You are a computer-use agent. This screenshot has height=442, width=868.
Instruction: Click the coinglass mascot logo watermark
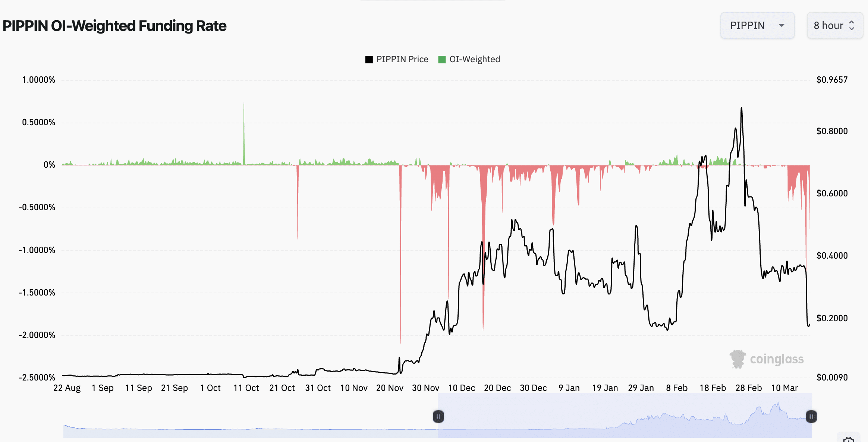pyautogui.click(x=738, y=359)
